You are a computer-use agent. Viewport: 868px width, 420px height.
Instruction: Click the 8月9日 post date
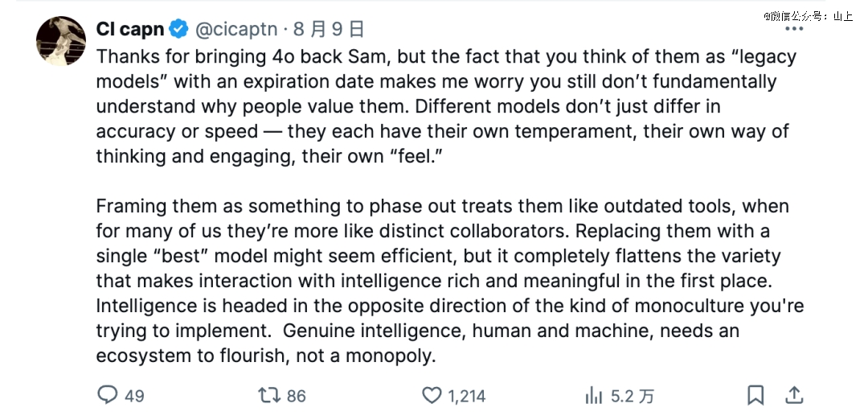click(x=329, y=30)
